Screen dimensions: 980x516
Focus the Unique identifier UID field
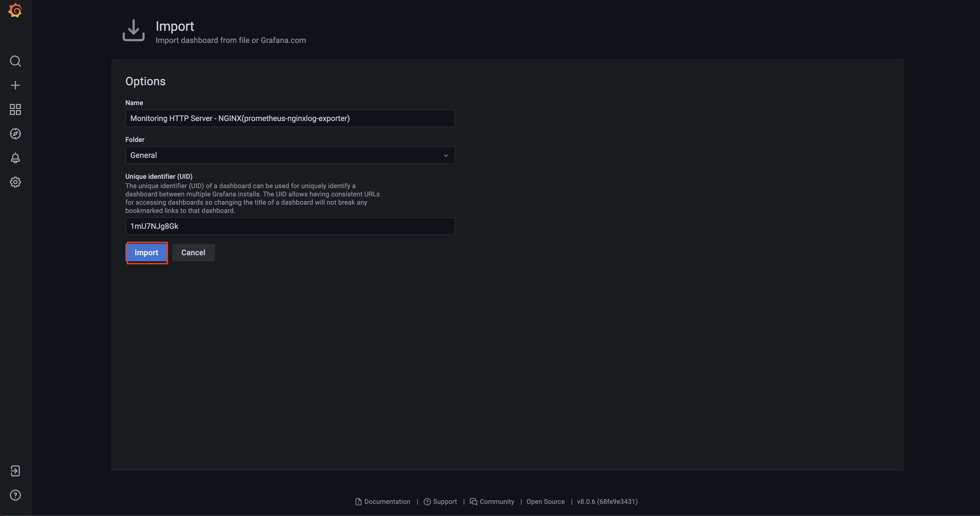tap(290, 226)
